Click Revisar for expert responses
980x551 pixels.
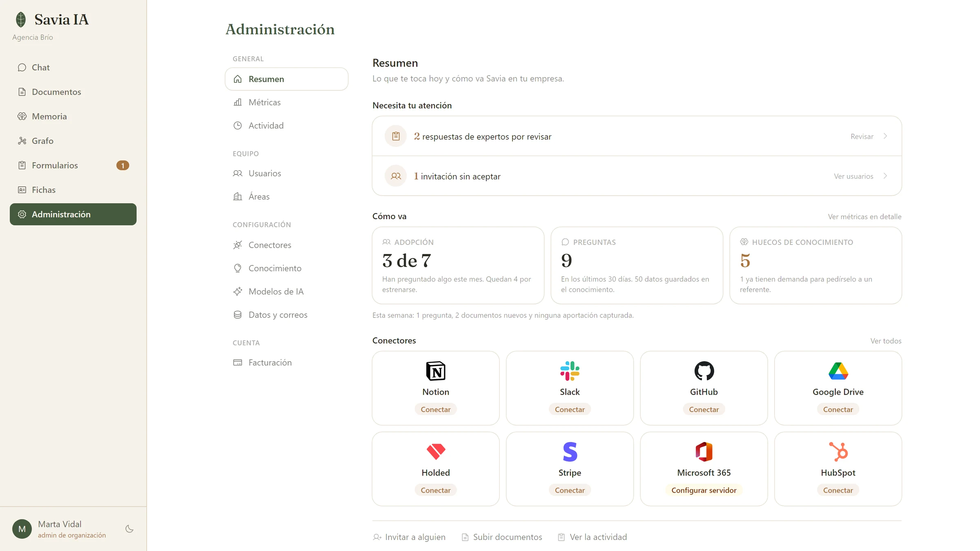tap(862, 136)
